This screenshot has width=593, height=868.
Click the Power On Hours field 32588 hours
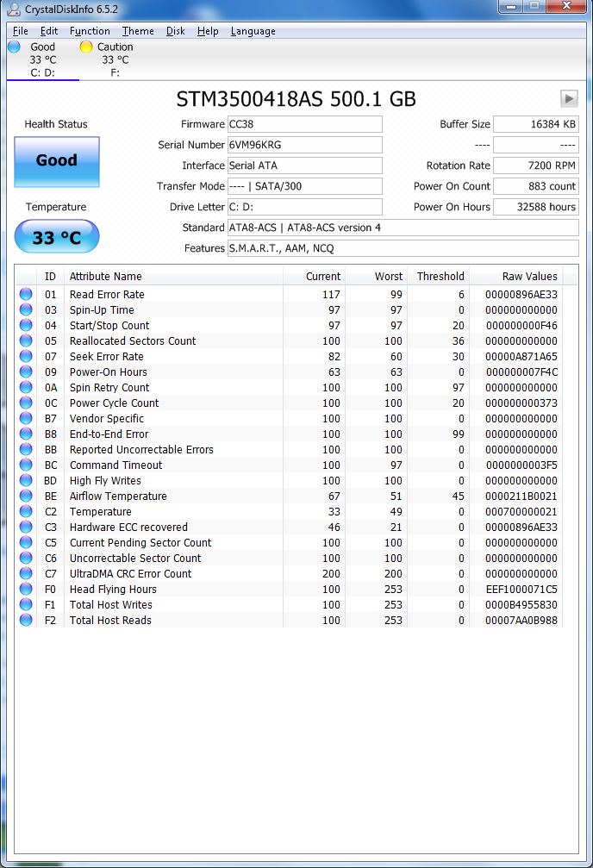point(536,207)
